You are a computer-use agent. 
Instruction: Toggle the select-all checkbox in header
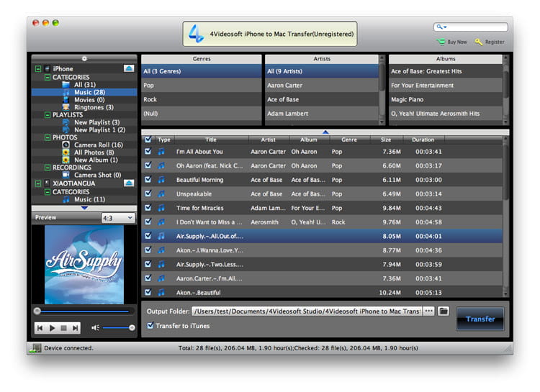click(148, 140)
